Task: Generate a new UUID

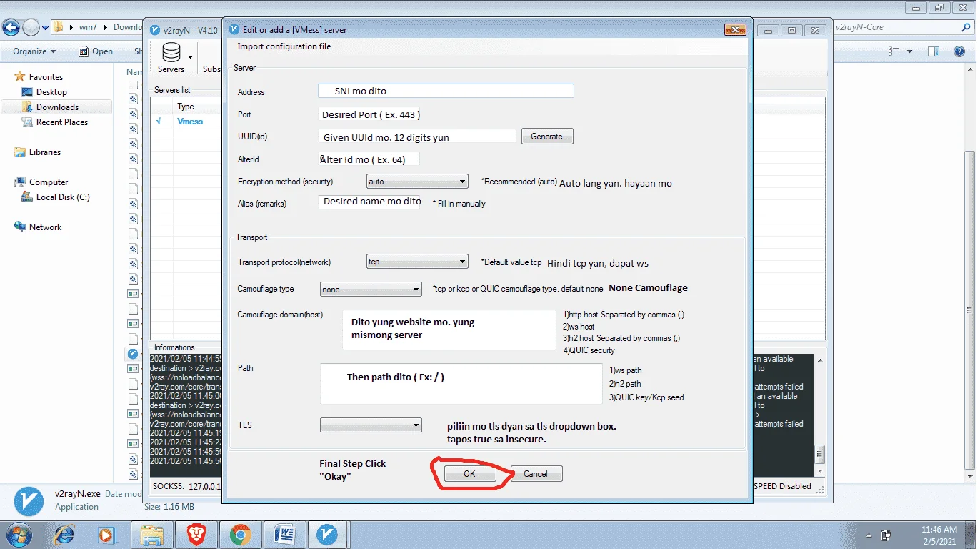Action: [547, 137]
